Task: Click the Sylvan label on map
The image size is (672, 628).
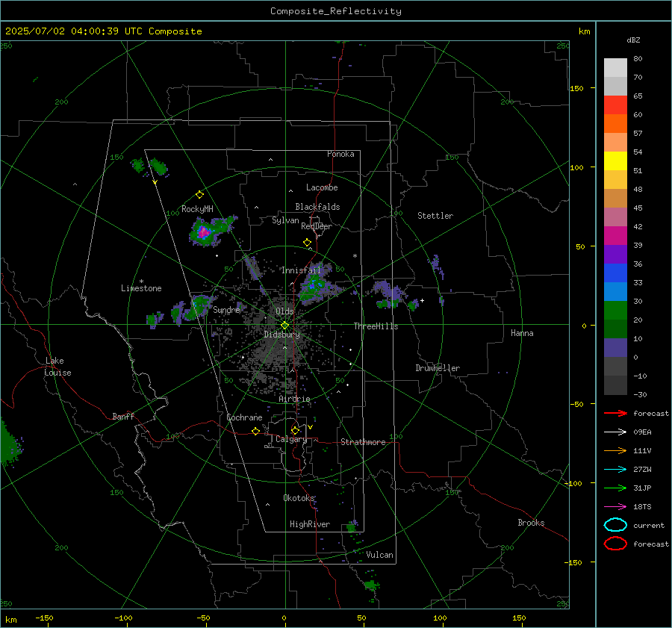Action: [x=285, y=220]
